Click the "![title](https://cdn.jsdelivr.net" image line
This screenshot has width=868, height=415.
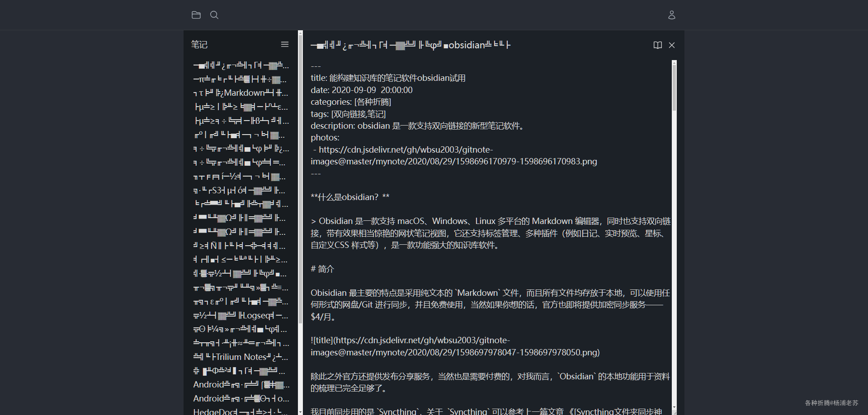(x=455, y=346)
